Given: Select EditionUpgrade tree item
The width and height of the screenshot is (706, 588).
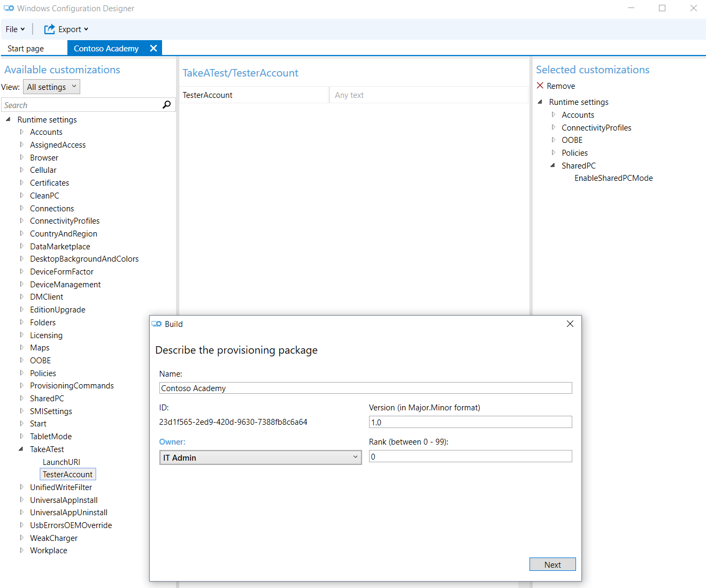Looking at the screenshot, I should coord(58,310).
